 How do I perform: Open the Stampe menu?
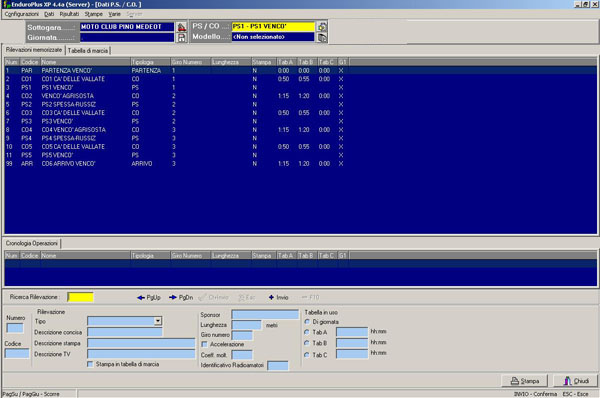tap(94, 14)
